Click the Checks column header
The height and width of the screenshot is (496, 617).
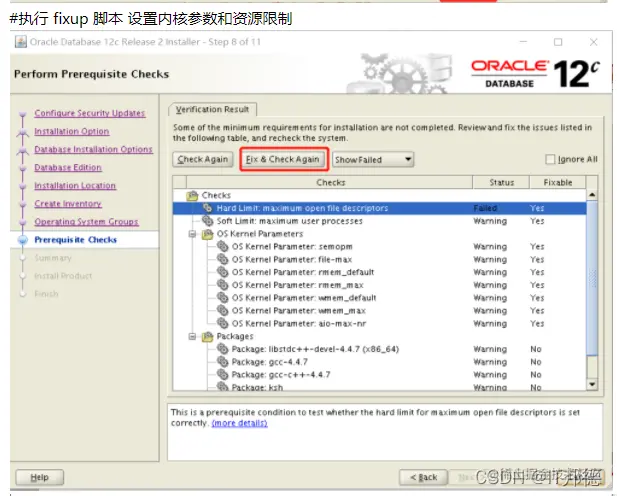coord(330,182)
